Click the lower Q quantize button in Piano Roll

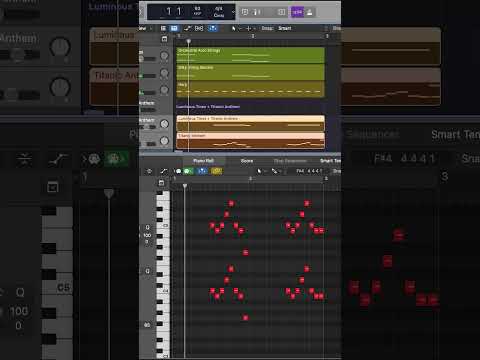click(147, 271)
